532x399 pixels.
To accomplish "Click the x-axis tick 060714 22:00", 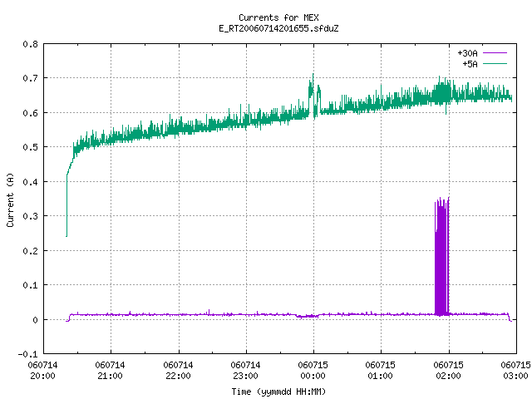I will click(x=178, y=371).
